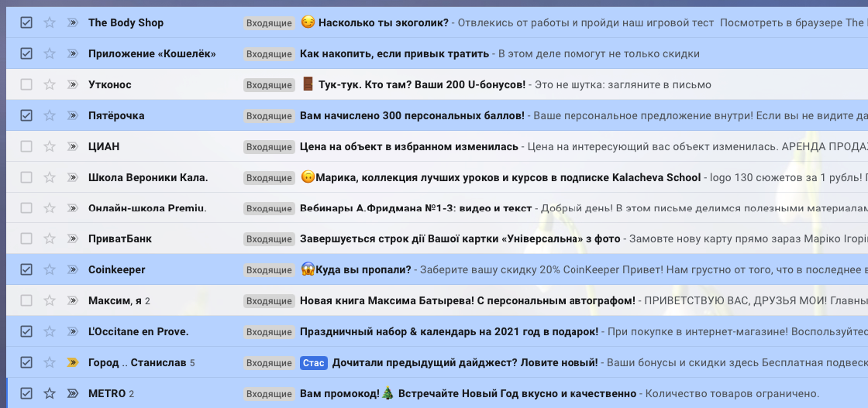The image size is (868, 408).
Task: Star the ЦИАН email
Action: (50, 146)
